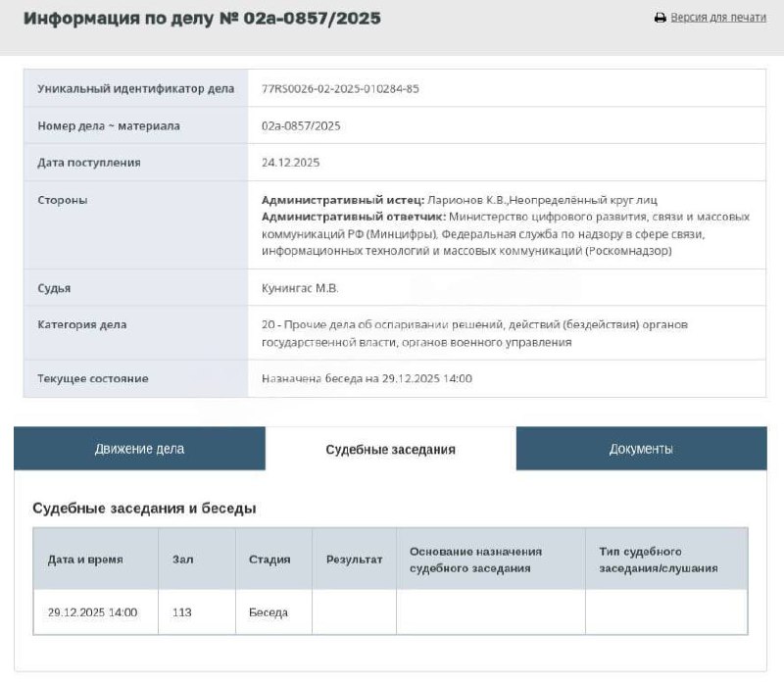
Task: Click the 'Беседа' stage cell
Action: (269, 612)
